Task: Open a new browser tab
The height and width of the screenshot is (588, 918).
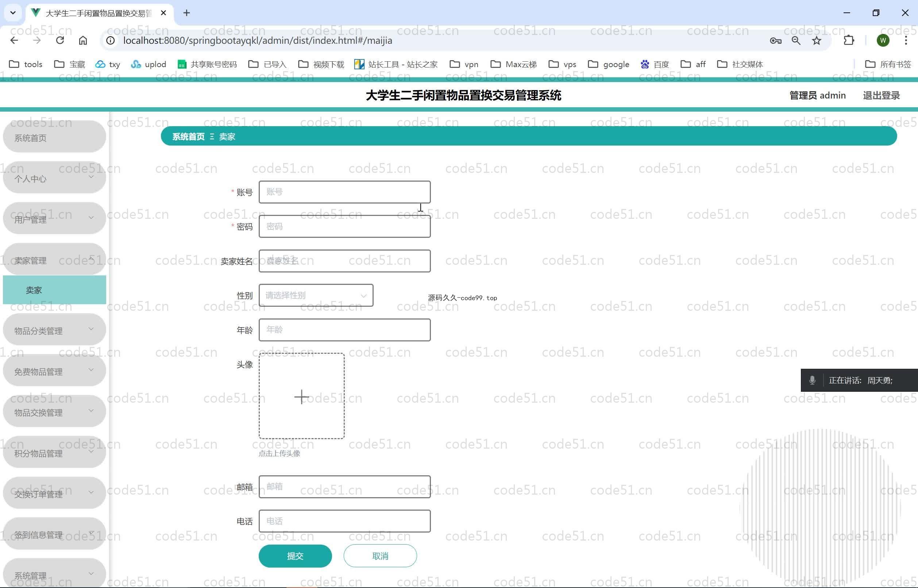Action: [186, 13]
